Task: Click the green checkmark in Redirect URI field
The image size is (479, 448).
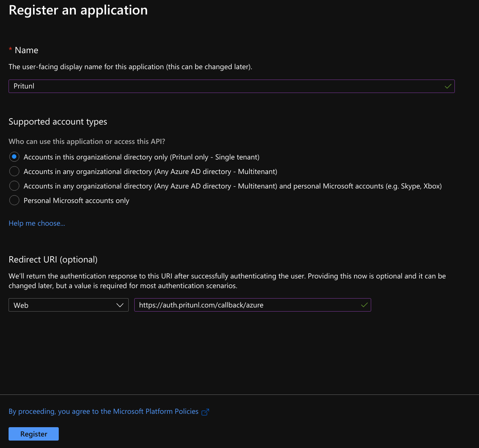Action: pyautogui.click(x=364, y=305)
